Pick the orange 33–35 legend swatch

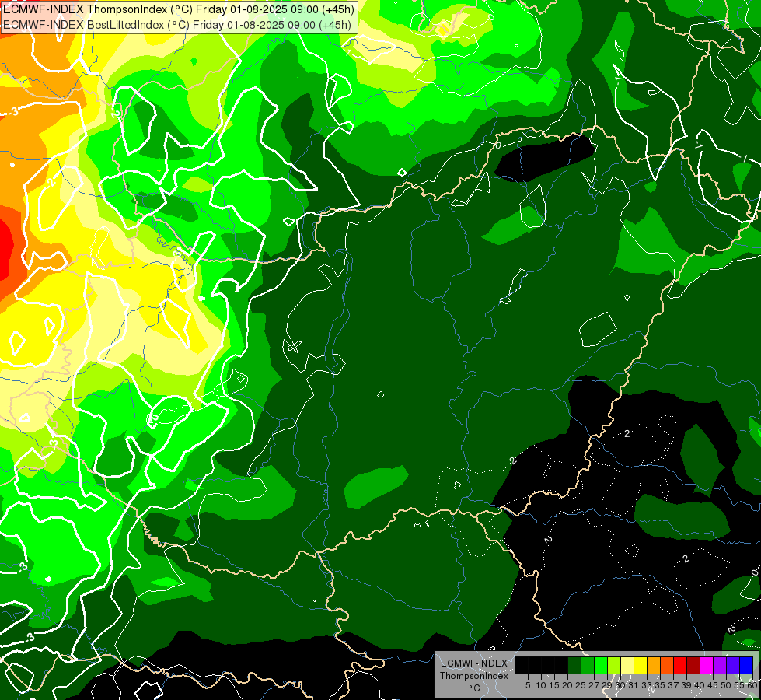click(x=655, y=665)
